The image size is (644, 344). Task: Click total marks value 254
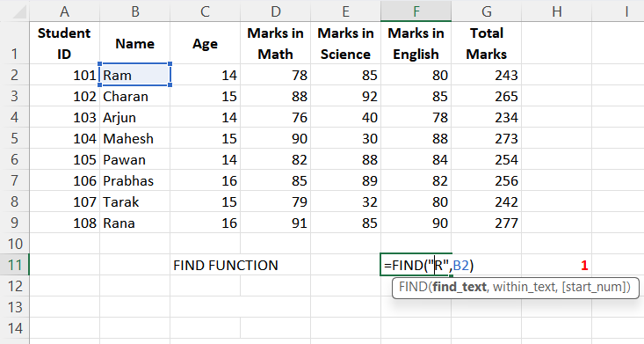click(486, 159)
